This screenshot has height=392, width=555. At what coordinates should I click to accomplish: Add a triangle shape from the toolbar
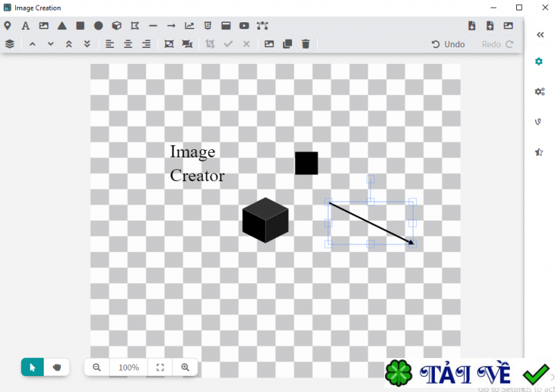coord(62,26)
